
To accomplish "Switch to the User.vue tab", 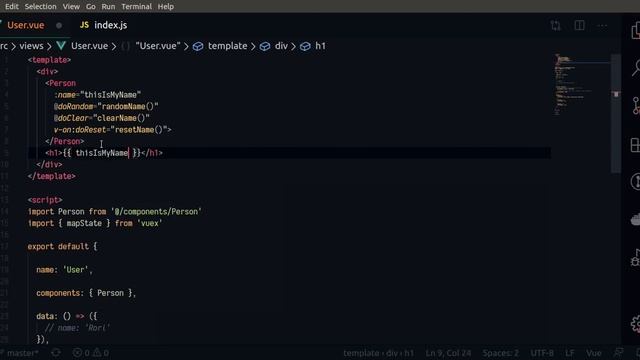I will [26, 25].
